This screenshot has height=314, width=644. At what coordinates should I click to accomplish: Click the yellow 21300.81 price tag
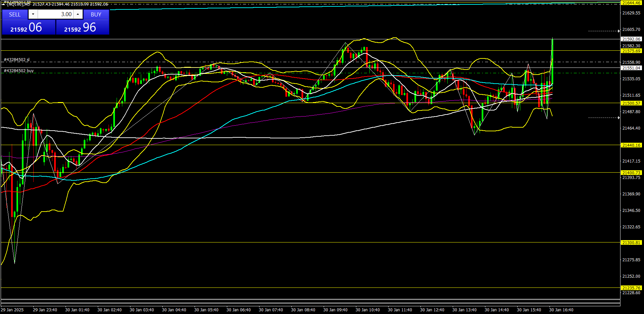point(631,242)
